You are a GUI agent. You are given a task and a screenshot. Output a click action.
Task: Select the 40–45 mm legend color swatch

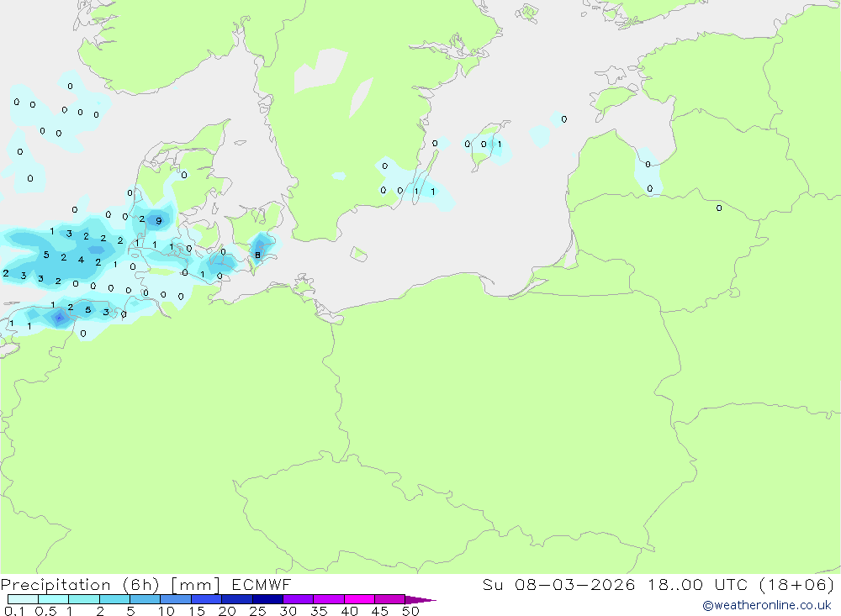[x=359, y=599]
